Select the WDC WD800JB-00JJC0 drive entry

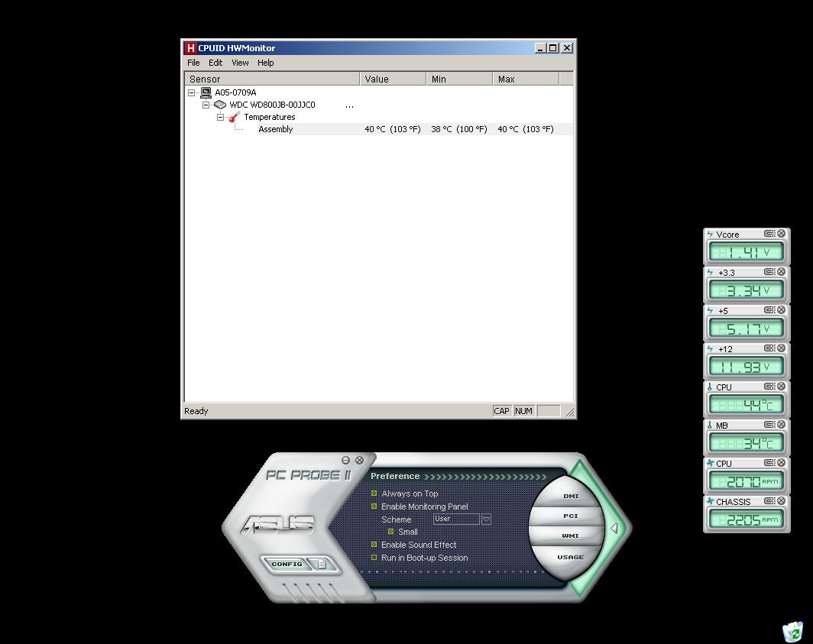click(272, 105)
